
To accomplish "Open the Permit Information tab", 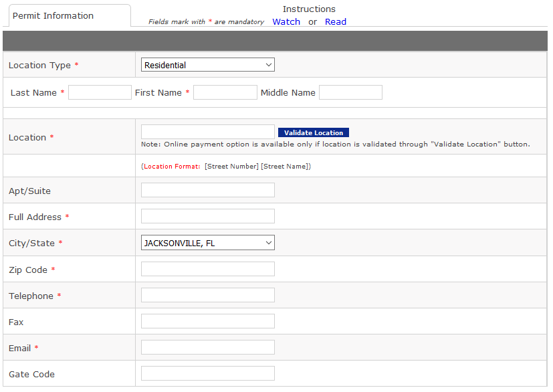I will (70, 16).
